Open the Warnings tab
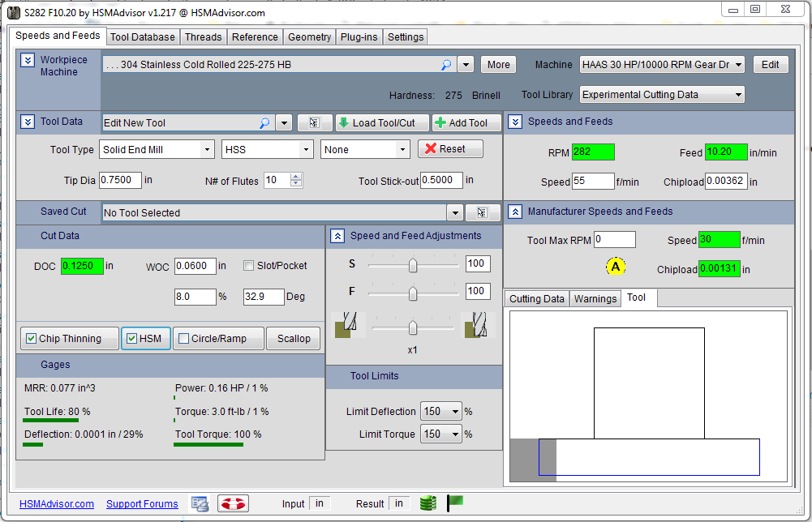Image resolution: width=812 pixels, height=522 pixels. [x=595, y=299]
